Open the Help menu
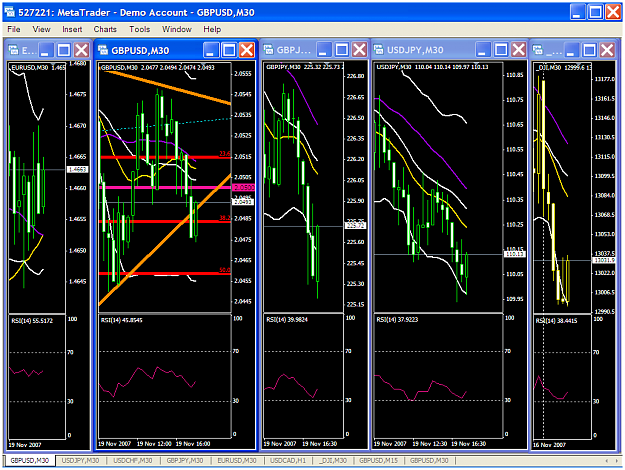 pyautogui.click(x=212, y=29)
